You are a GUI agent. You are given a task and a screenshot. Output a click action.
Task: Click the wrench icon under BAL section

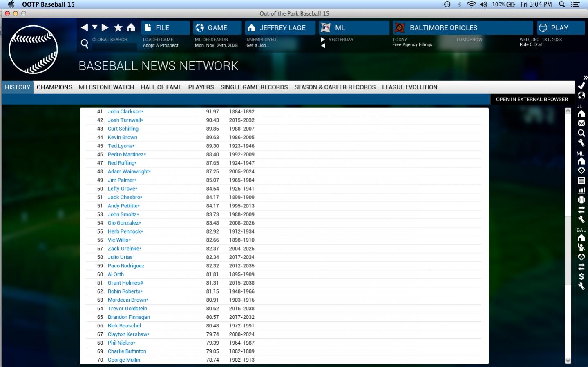pos(581,286)
